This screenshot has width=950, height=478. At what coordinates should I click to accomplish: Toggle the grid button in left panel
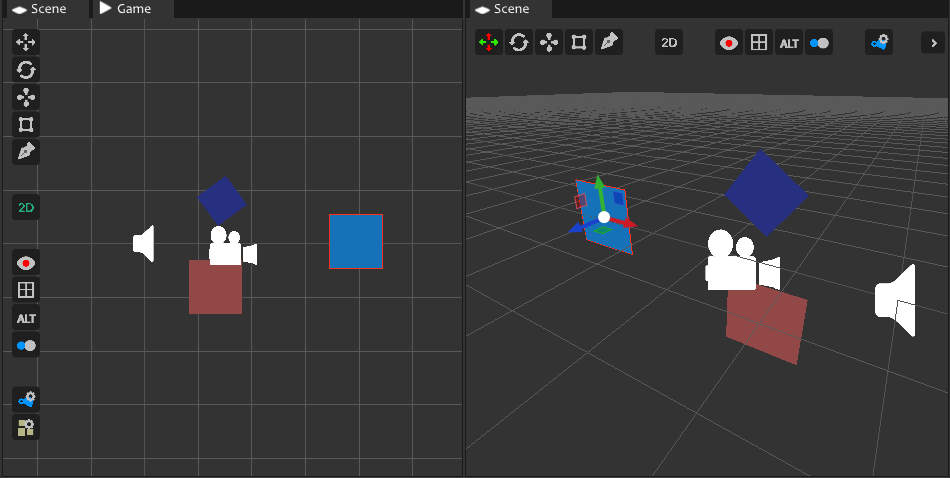25,290
